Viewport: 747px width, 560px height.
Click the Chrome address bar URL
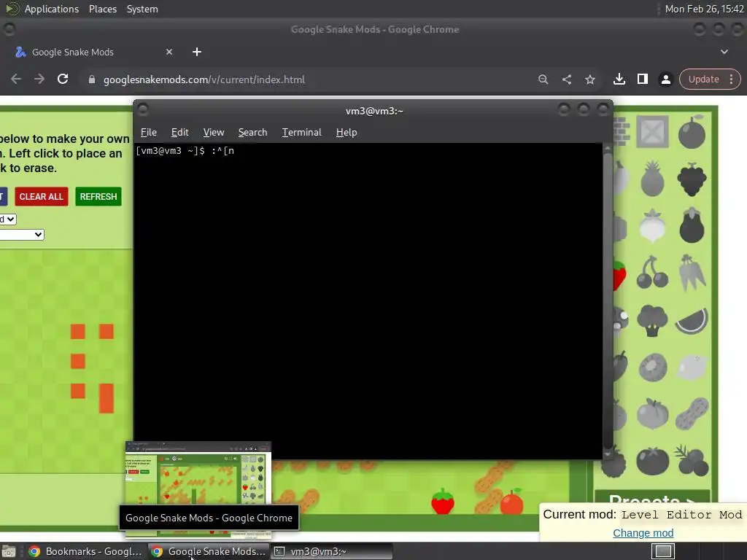coord(204,79)
